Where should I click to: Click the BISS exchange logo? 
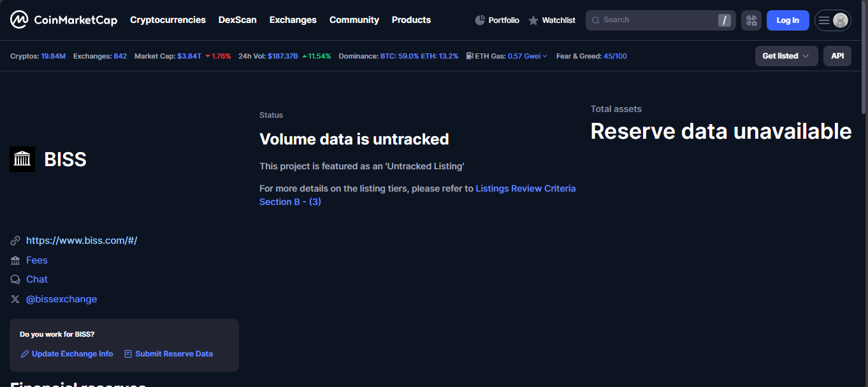coord(22,159)
